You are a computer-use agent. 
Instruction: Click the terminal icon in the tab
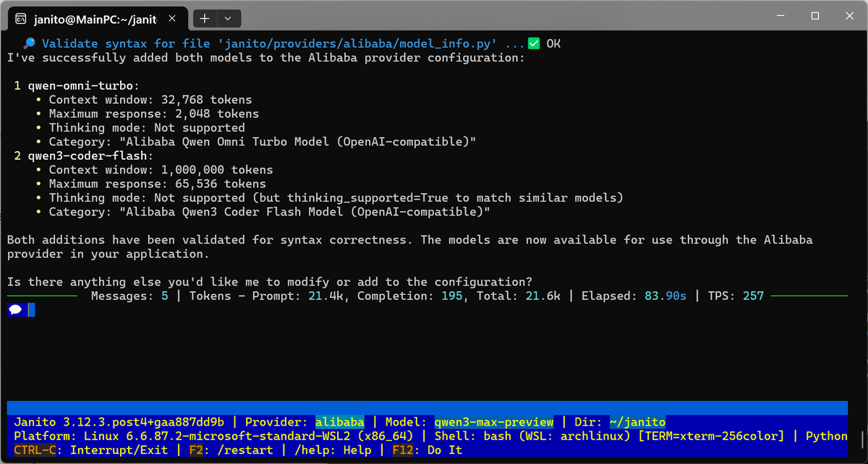point(21,19)
